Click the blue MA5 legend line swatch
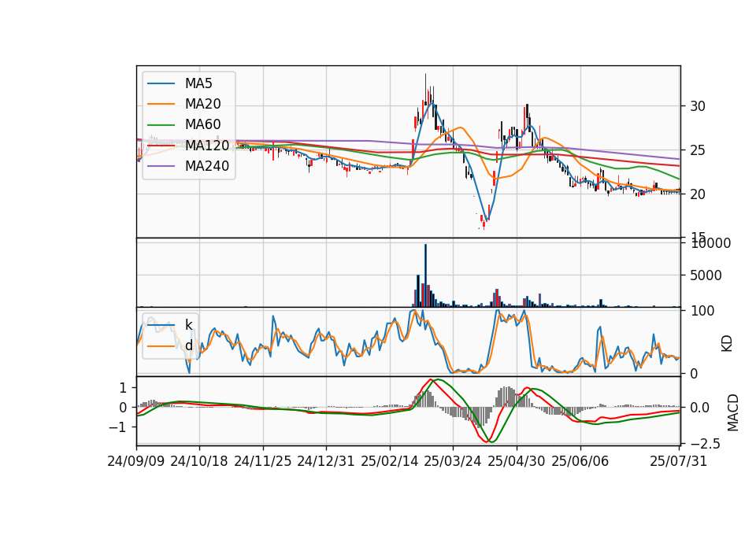 [161, 83]
